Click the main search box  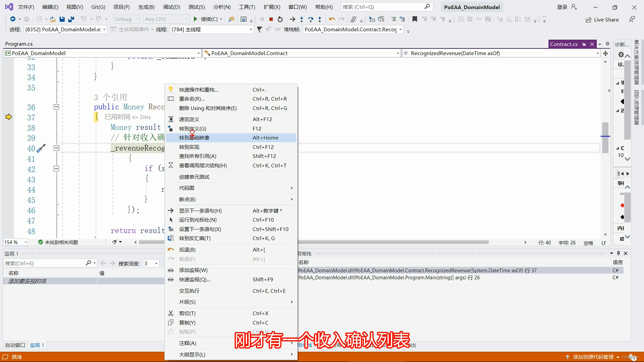click(387, 7)
